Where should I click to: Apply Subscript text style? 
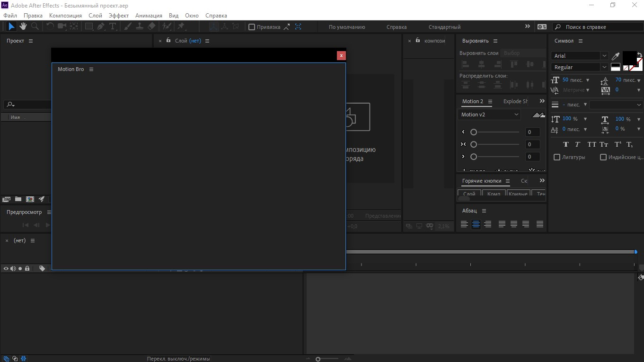(630, 144)
